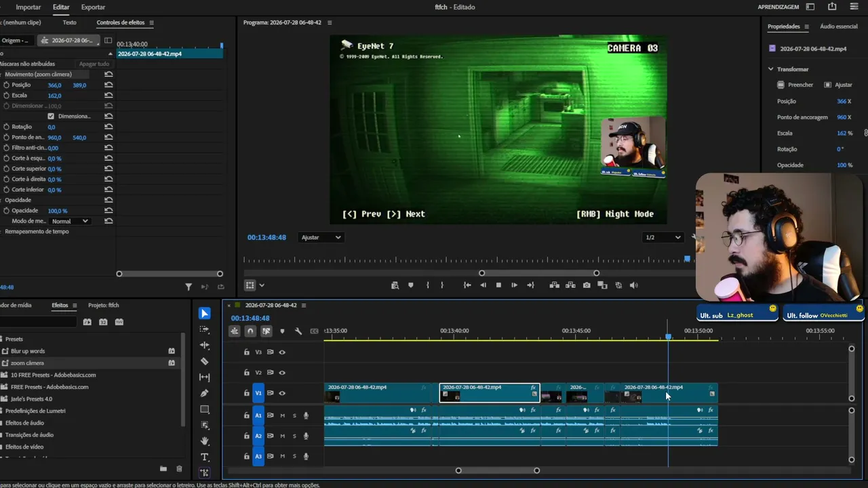Select the Type tool

pos(205,457)
